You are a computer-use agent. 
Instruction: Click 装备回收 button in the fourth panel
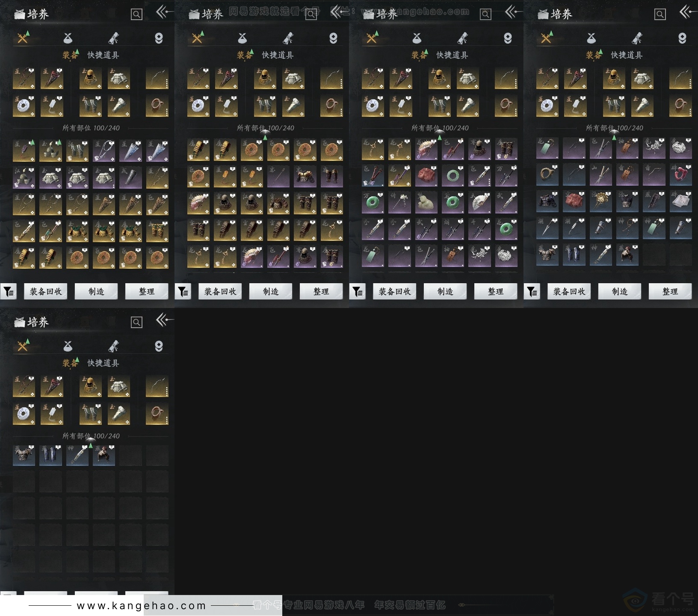point(569,292)
